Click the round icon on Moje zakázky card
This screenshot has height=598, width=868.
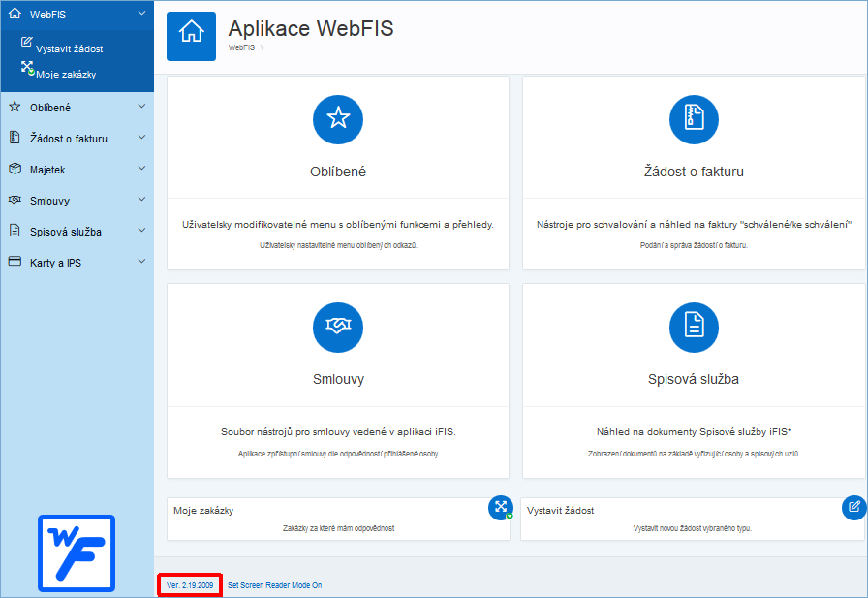tap(501, 508)
